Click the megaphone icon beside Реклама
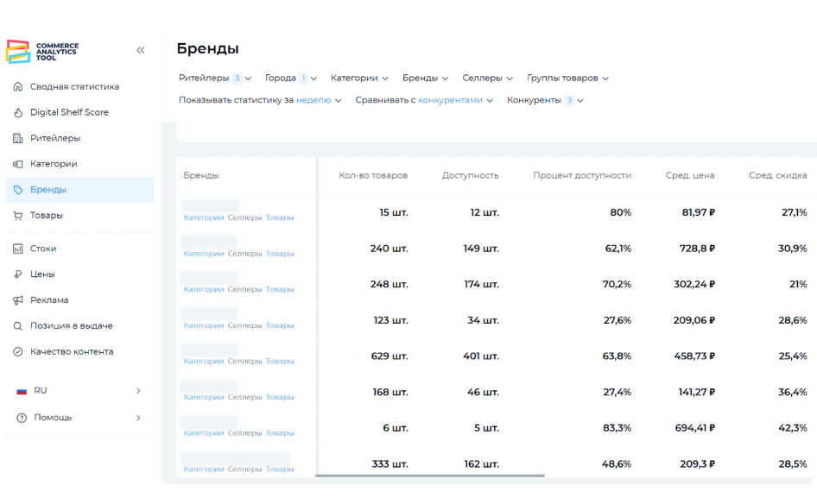 (x=18, y=300)
